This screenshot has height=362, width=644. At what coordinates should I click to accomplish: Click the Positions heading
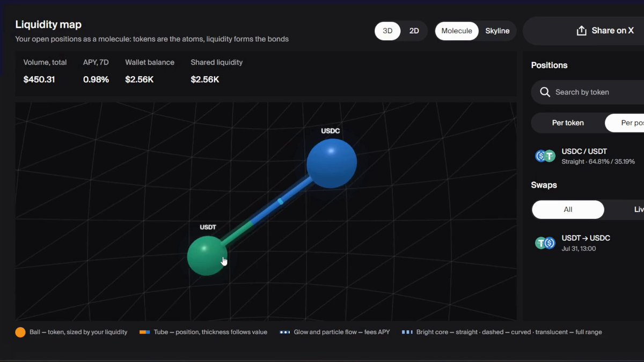click(x=549, y=65)
